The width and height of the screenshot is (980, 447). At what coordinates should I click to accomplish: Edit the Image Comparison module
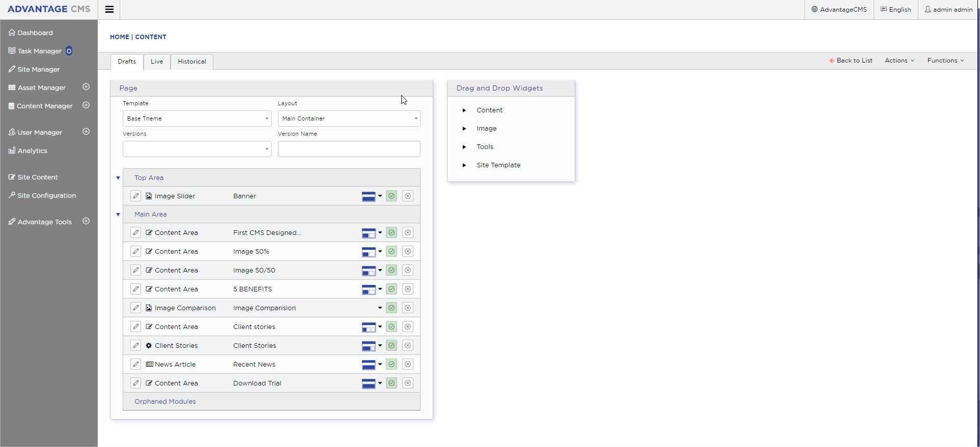click(x=135, y=308)
